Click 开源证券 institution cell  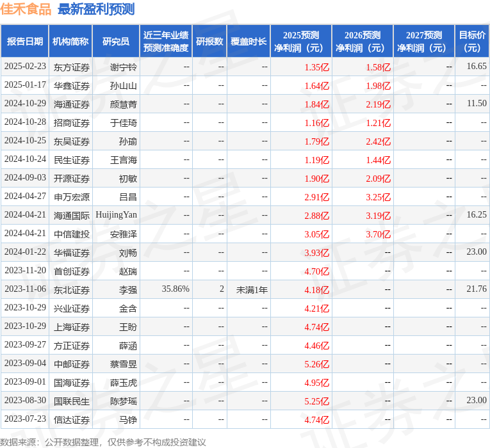[72, 179]
